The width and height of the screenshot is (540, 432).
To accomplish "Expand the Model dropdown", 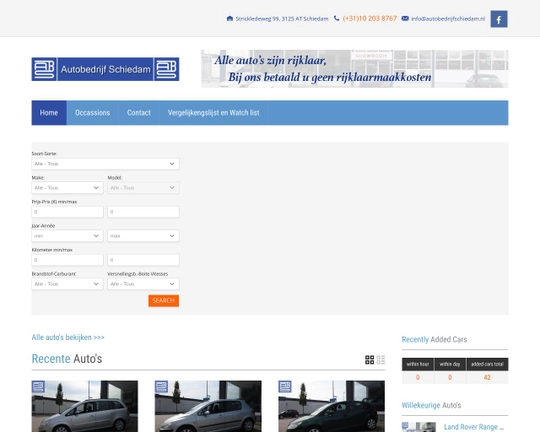I will click(143, 188).
